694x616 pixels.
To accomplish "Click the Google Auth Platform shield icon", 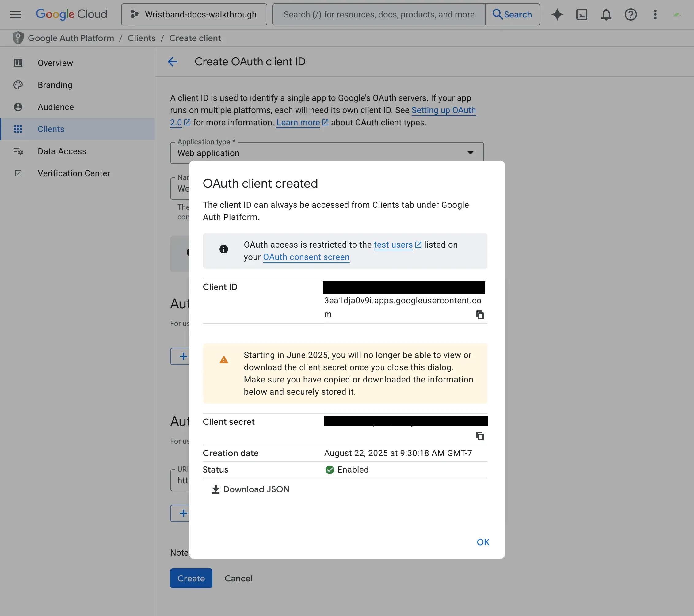I will tap(18, 38).
